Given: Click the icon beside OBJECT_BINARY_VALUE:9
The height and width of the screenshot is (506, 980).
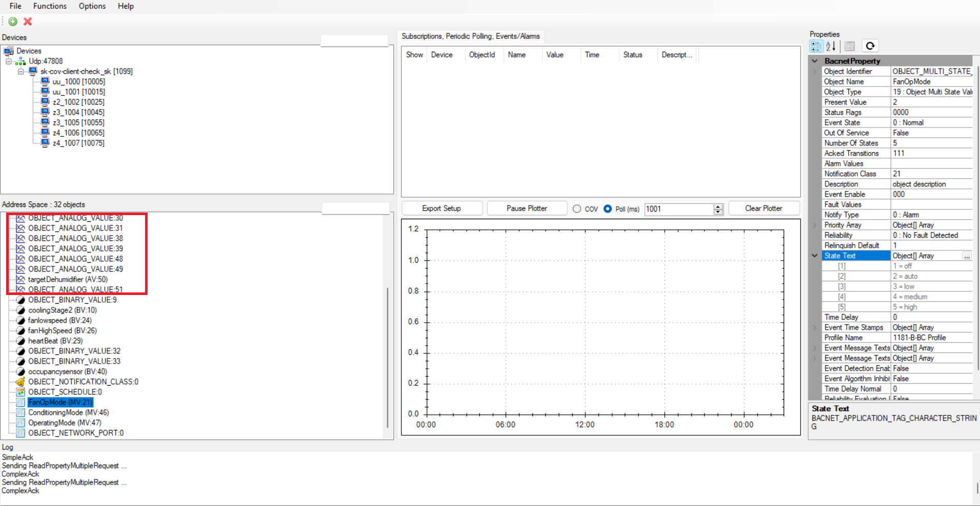Looking at the screenshot, I should 21,300.
